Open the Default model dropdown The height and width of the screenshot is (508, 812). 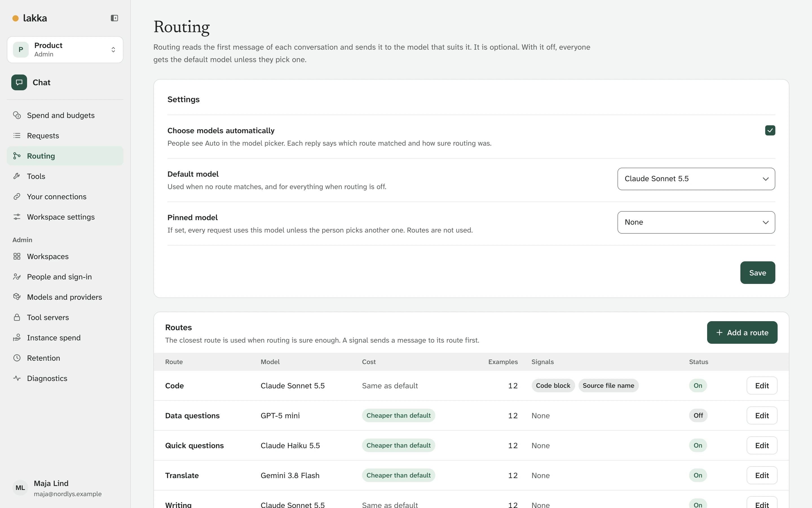click(x=696, y=179)
